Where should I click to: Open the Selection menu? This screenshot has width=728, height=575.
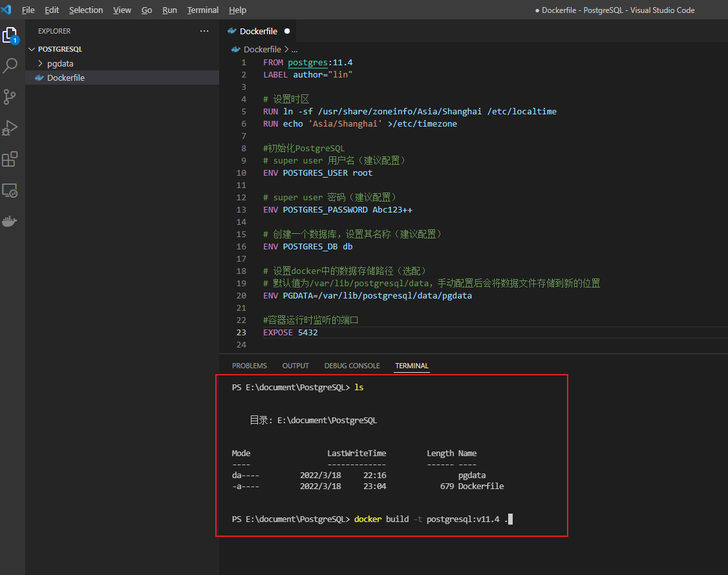click(x=86, y=10)
